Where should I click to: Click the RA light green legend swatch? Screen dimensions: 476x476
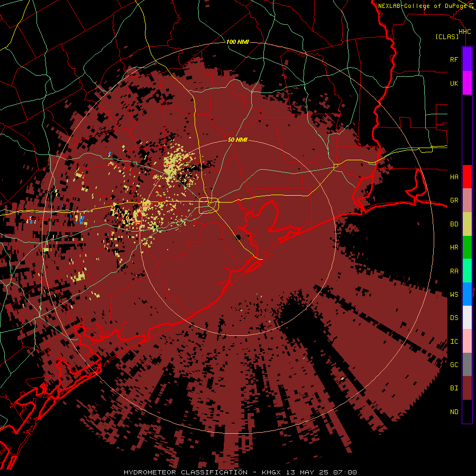coord(467,271)
